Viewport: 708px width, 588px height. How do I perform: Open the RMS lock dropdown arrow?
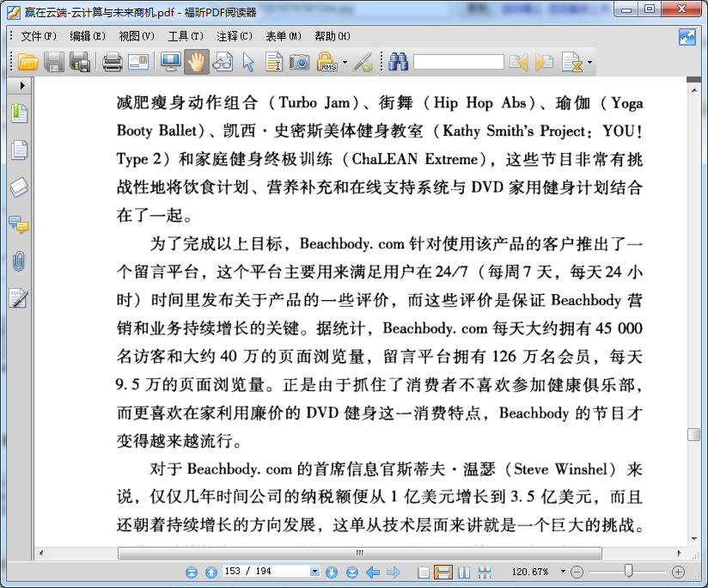(x=345, y=62)
